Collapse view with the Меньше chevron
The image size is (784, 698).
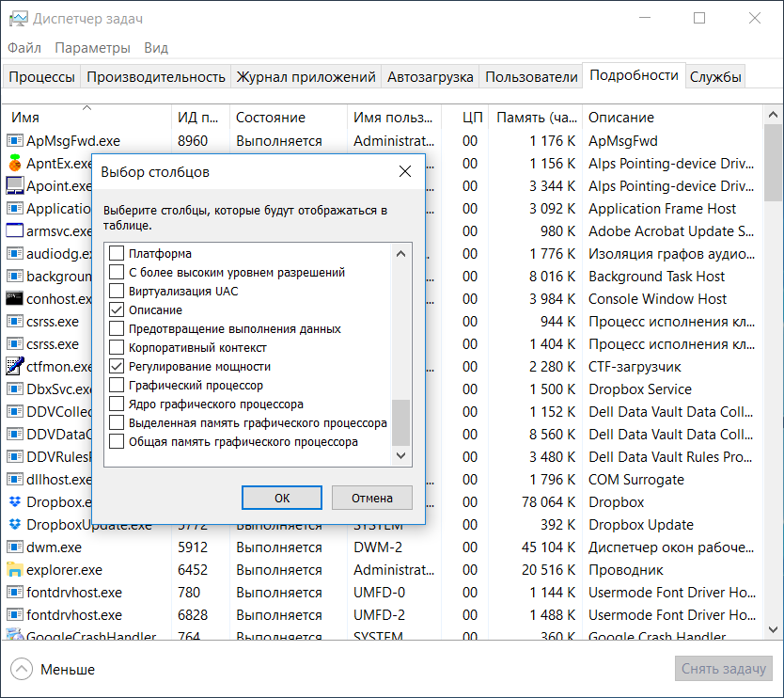[x=23, y=670]
